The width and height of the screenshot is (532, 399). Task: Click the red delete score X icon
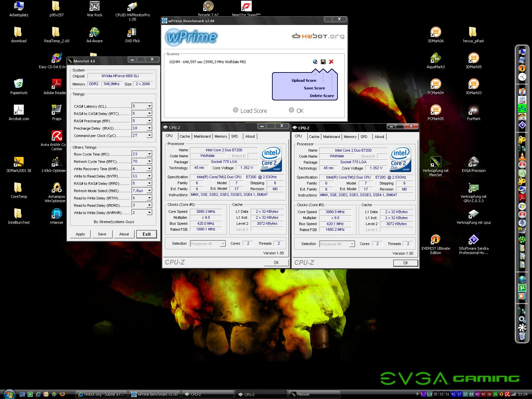click(x=331, y=62)
